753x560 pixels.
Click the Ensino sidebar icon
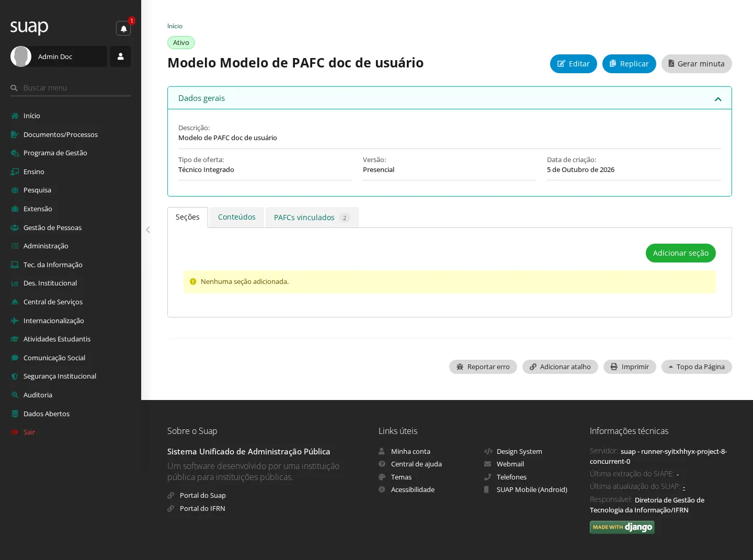pos(15,172)
